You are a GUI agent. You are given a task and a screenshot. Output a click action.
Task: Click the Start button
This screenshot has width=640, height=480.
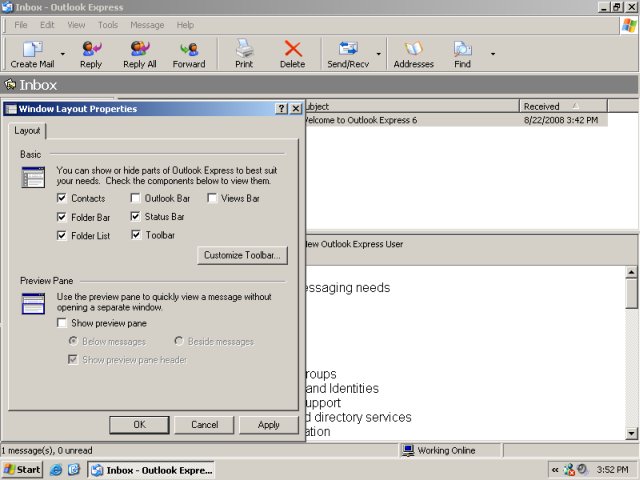click(x=22, y=470)
